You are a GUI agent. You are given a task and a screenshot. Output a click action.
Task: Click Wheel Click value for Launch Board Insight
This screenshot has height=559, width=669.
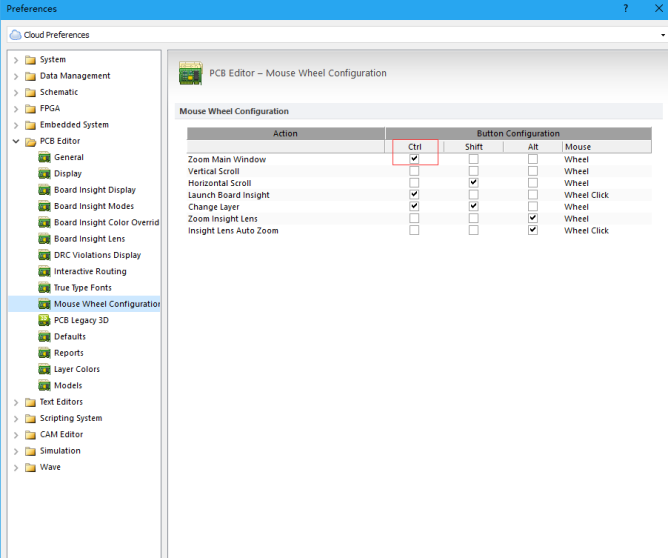(586, 195)
